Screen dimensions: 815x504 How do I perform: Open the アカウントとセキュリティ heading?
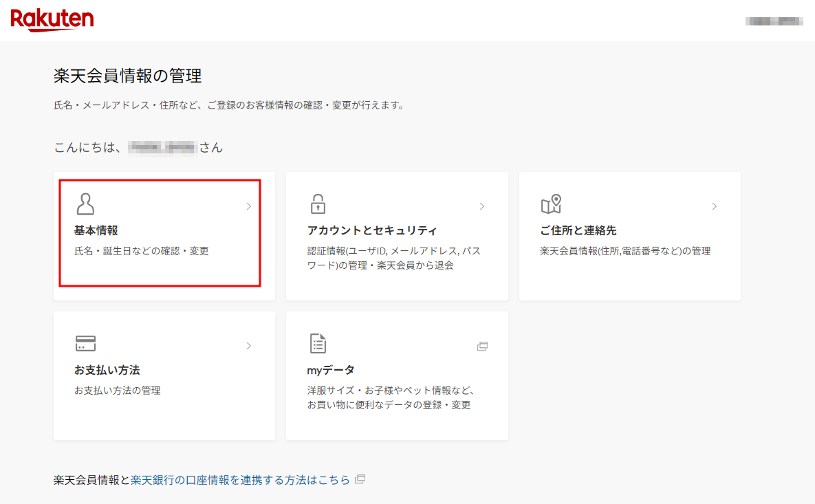coord(372,230)
